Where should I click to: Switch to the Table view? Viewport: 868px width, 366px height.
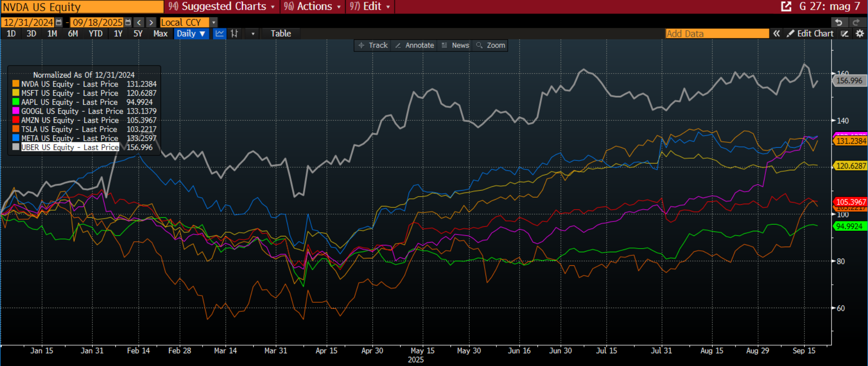coord(281,33)
